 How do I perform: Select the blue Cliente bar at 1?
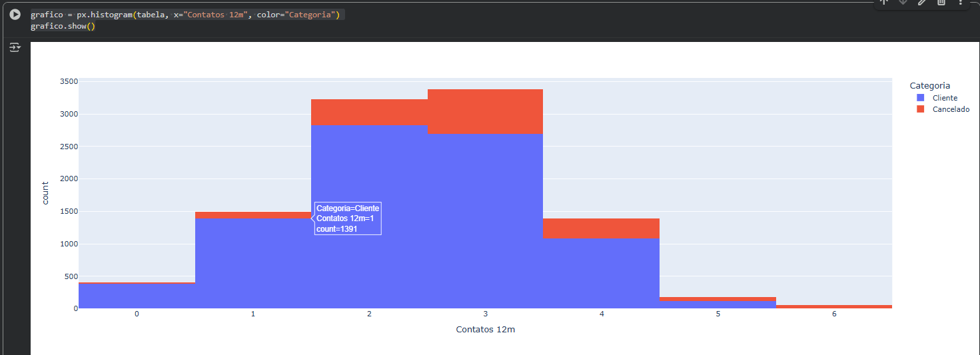click(x=253, y=263)
